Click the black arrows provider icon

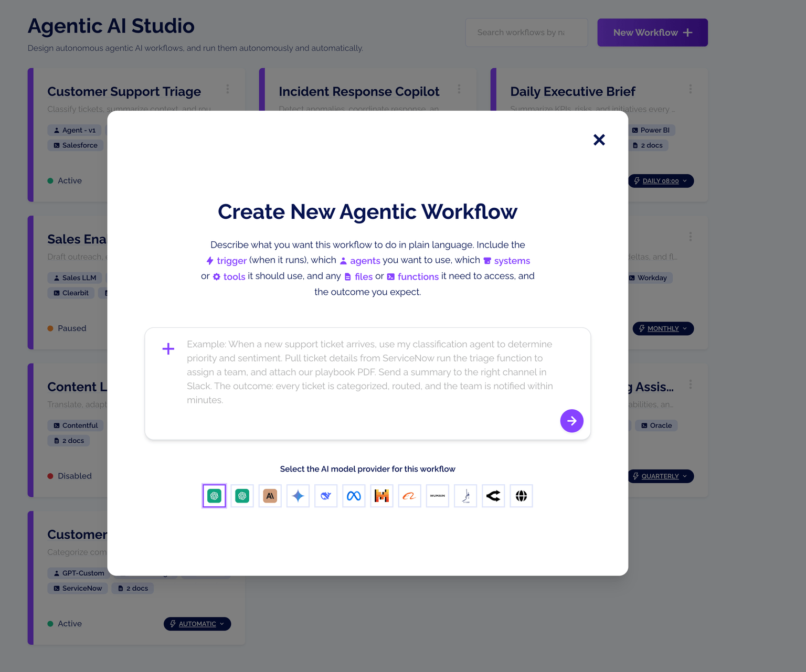[x=493, y=496]
